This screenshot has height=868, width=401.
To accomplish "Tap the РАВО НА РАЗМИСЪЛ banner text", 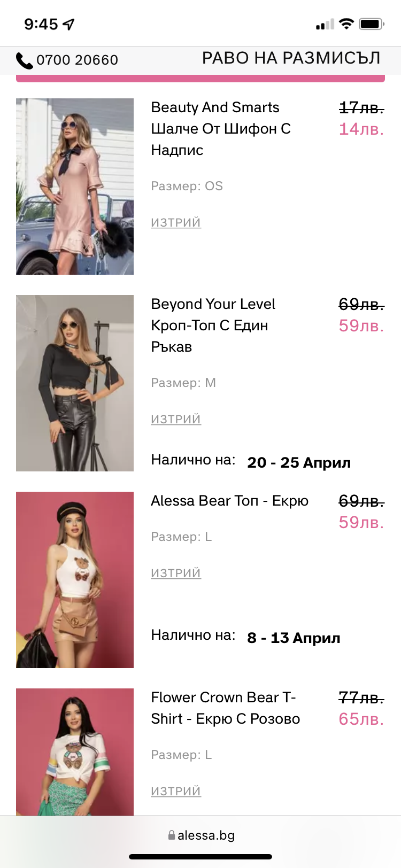I will pos(291,58).
